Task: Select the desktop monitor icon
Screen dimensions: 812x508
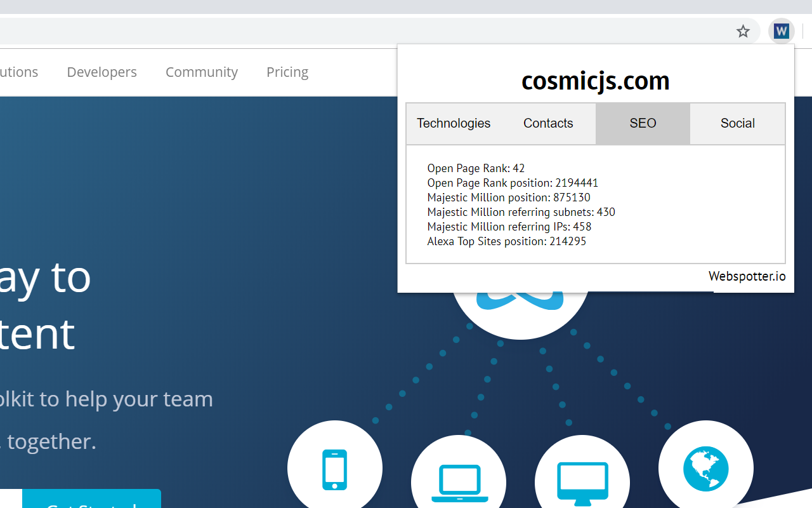Action: [582, 483]
